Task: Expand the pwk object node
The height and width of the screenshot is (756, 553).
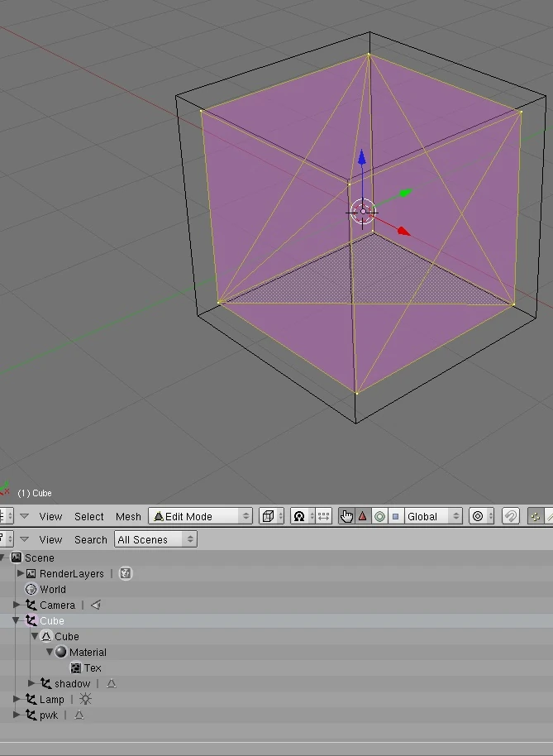Action: [17, 715]
